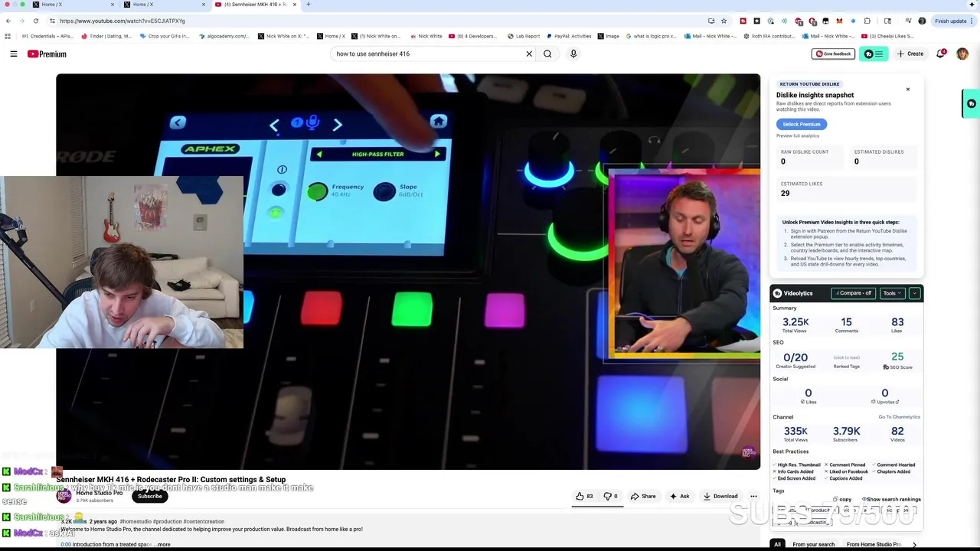
Task: Open the Chrome profile avatar
Action: [922, 21]
